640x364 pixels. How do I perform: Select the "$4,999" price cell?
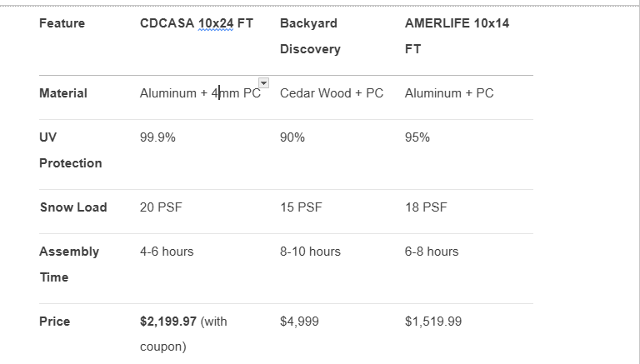point(299,322)
